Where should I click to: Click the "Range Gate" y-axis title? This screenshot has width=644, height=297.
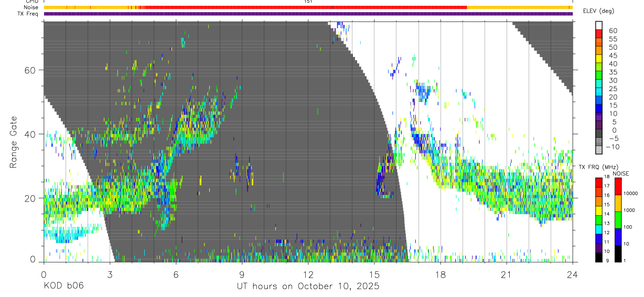click(15, 142)
